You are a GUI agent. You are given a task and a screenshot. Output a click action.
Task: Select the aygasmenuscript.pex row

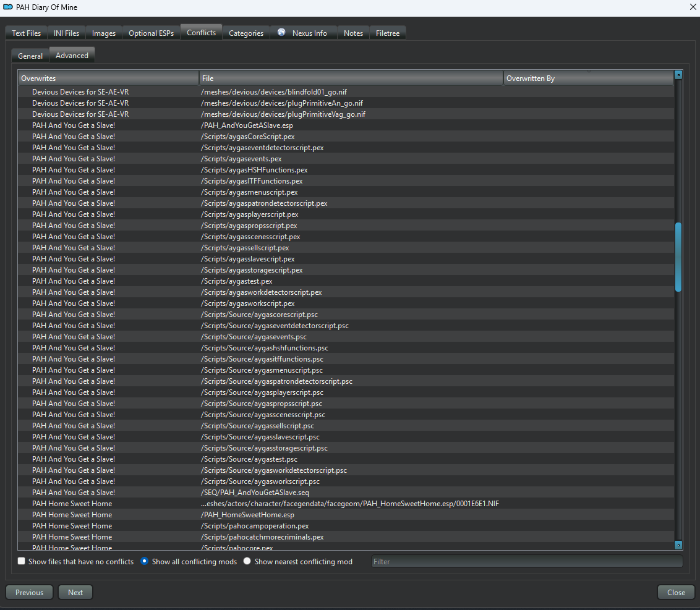pyautogui.click(x=346, y=192)
